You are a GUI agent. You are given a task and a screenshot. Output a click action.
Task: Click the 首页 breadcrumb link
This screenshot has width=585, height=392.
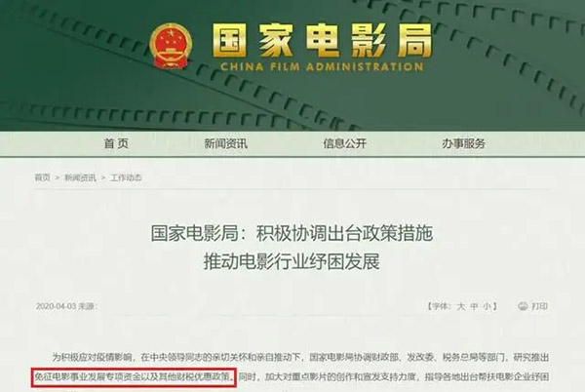tap(42, 177)
